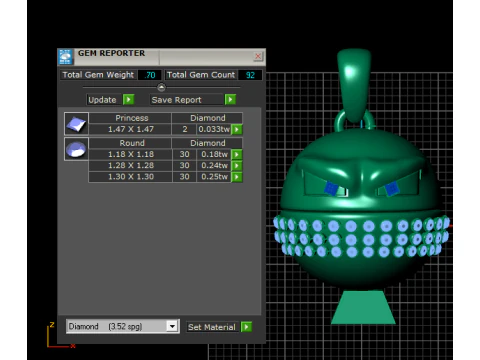Click the 0.24tw weight cell
The height and width of the screenshot is (360, 480).
pyautogui.click(x=214, y=165)
